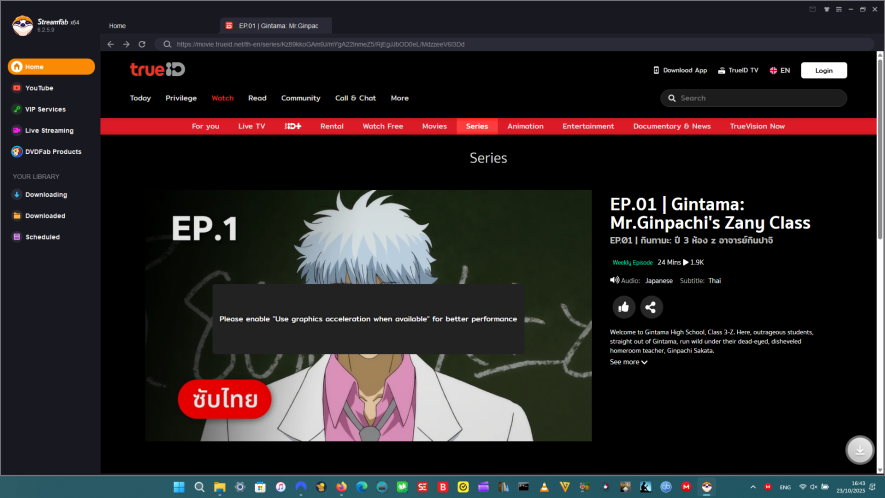
Task: Share the episode via share icon
Action: point(651,307)
